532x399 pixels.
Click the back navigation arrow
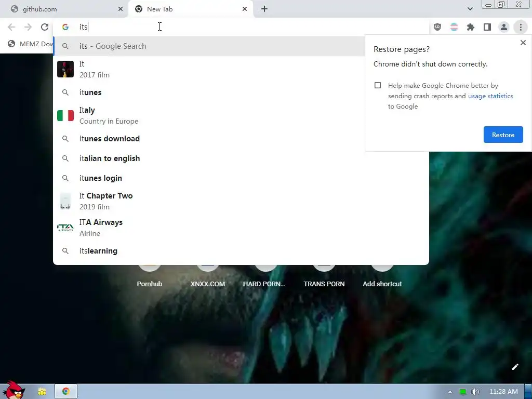pyautogui.click(x=11, y=27)
